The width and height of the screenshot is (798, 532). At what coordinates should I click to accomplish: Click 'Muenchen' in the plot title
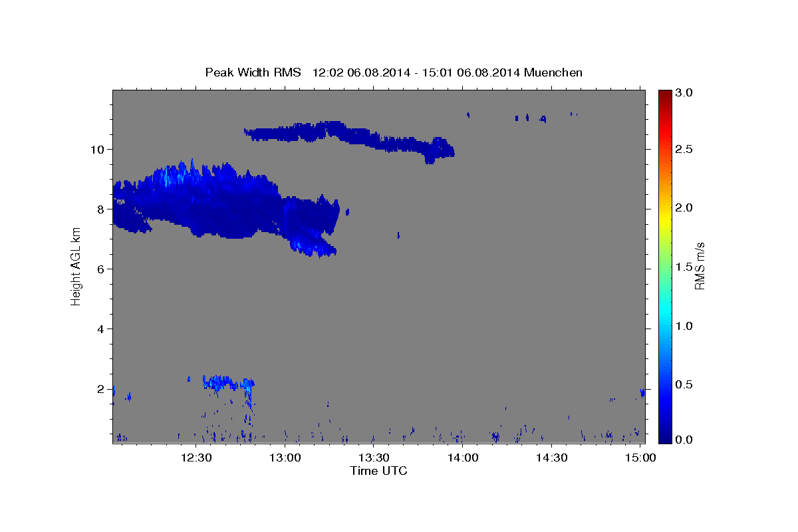coord(553,72)
